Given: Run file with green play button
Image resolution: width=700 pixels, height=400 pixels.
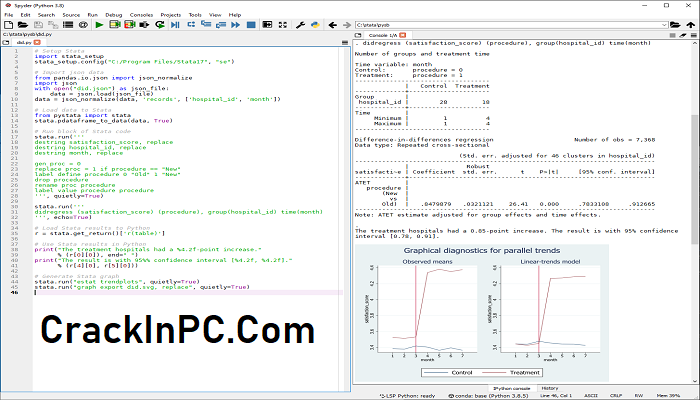Looking at the screenshot, I should coord(99,25).
